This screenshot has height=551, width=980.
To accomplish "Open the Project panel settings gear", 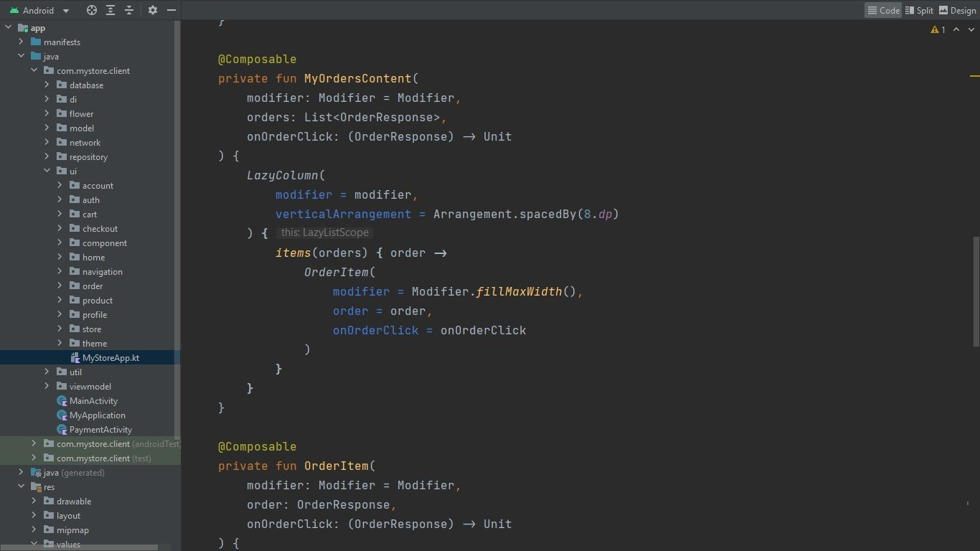I will point(152,10).
